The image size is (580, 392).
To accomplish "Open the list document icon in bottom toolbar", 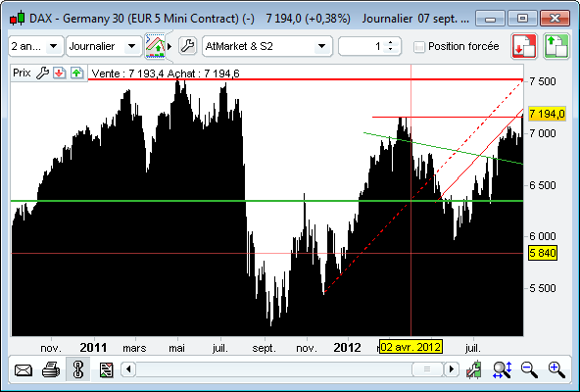I will pyautogui.click(x=107, y=369).
